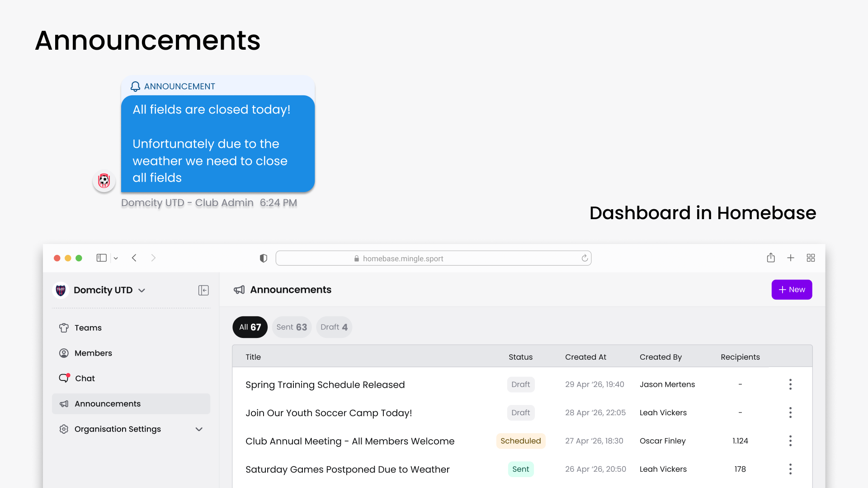Open the browser share icon
This screenshot has height=488, width=868.
[771, 258]
